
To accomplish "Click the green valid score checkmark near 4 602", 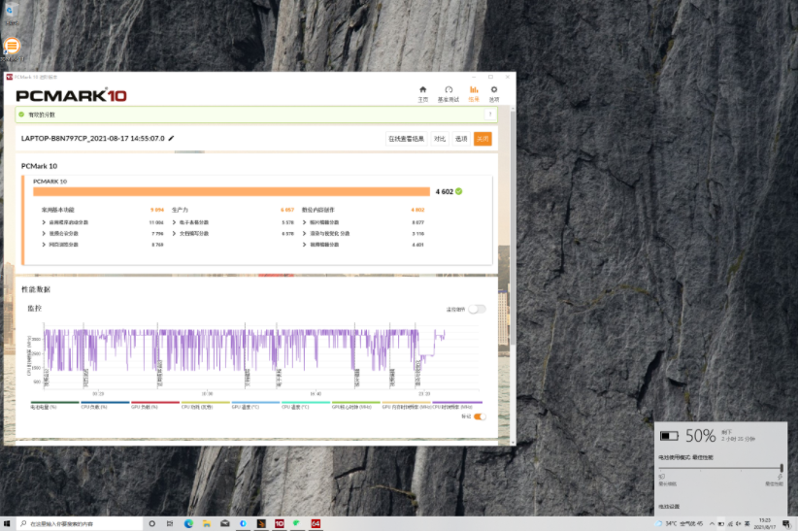I will click(458, 191).
